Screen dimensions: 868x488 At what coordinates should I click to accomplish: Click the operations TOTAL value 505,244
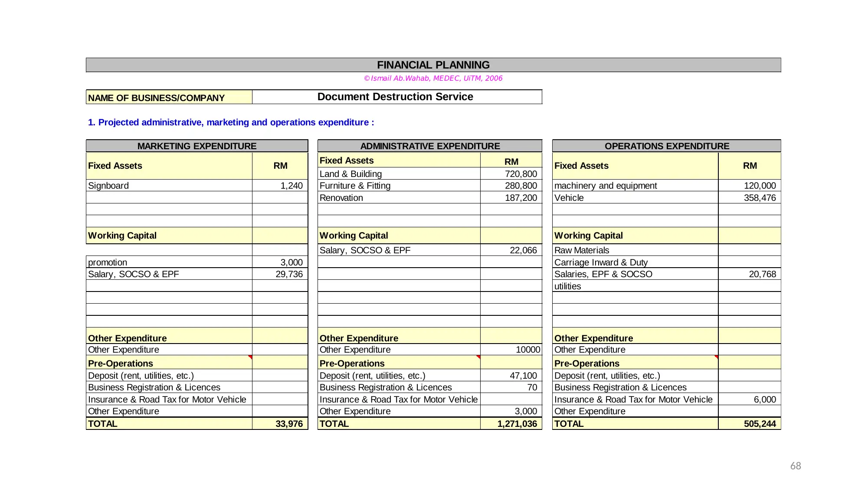pyautogui.click(x=760, y=424)
